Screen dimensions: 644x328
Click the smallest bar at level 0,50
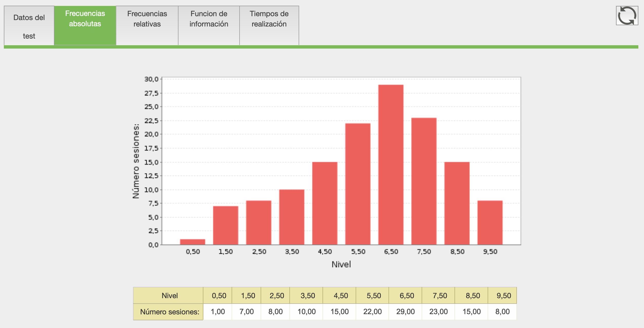[193, 242]
